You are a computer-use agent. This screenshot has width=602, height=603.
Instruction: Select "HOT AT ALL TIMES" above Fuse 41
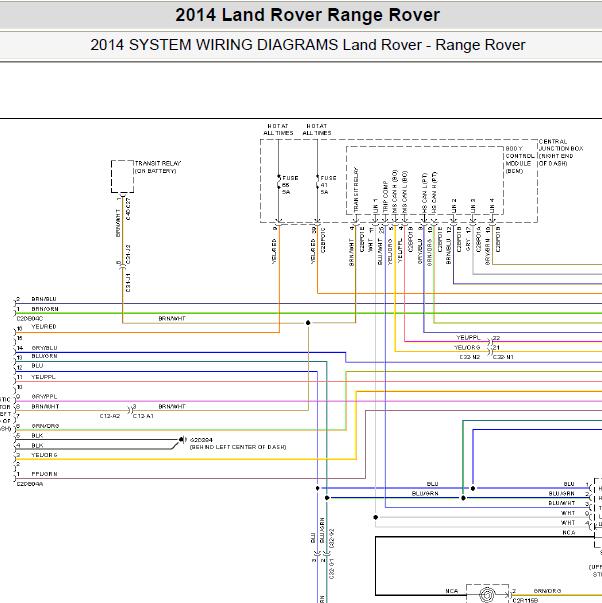pos(317,130)
